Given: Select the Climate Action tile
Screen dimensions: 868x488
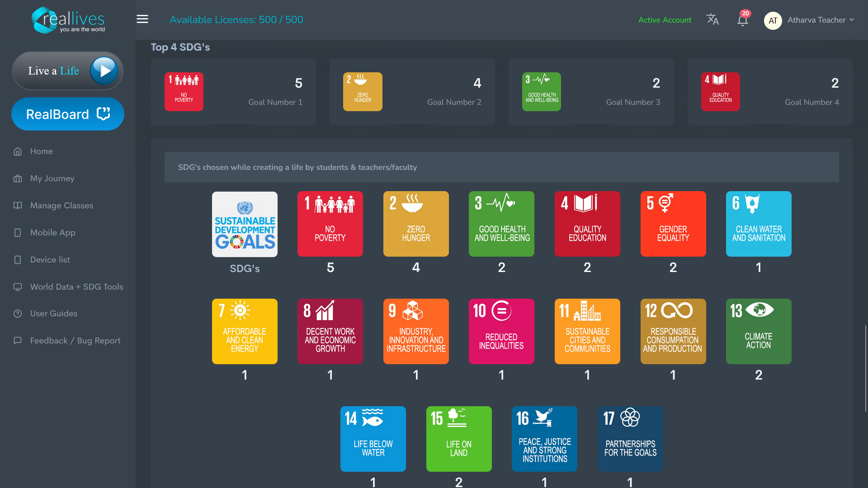Looking at the screenshot, I should pyautogui.click(x=759, y=331).
